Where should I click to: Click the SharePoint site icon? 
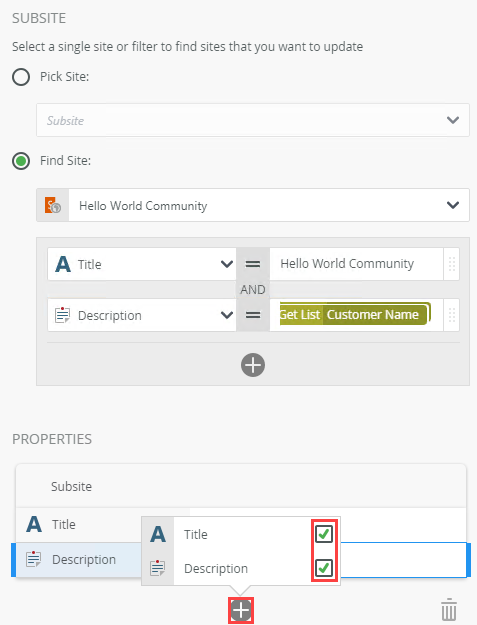pos(53,205)
